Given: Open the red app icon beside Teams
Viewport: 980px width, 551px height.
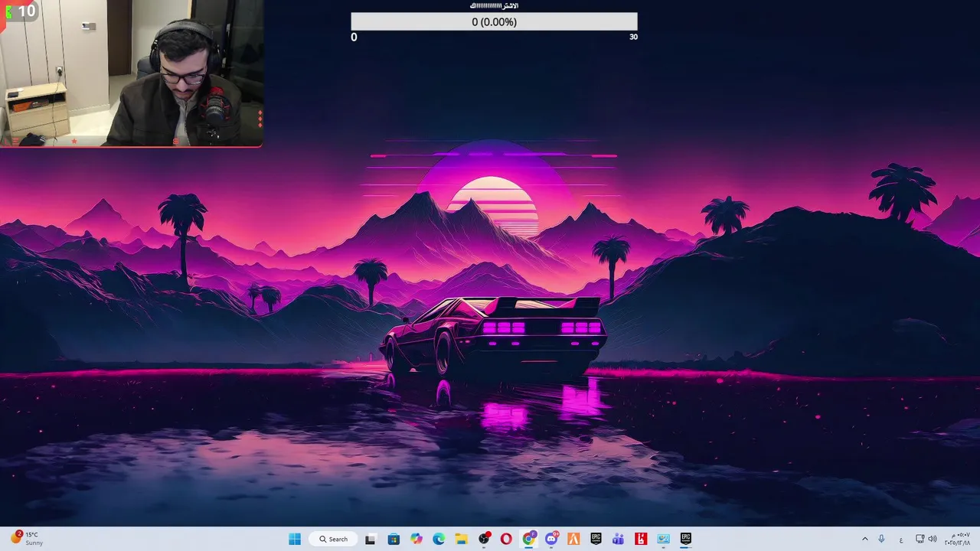Looking at the screenshot, I should click(x=641, y=539).
